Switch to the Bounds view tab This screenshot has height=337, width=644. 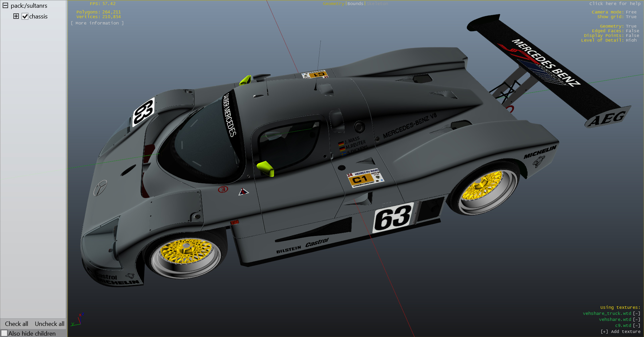click(x=355, y=4)
